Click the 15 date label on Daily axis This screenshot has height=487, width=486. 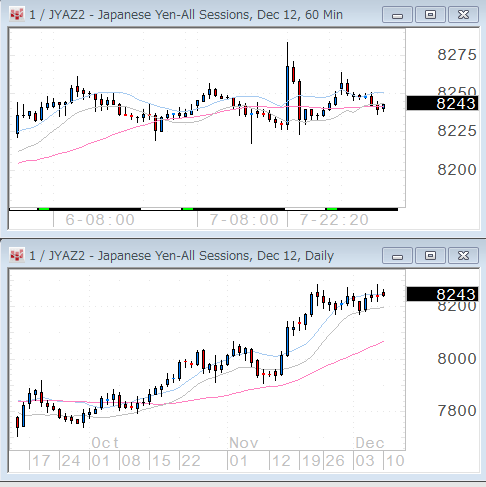tap(161, 461)
